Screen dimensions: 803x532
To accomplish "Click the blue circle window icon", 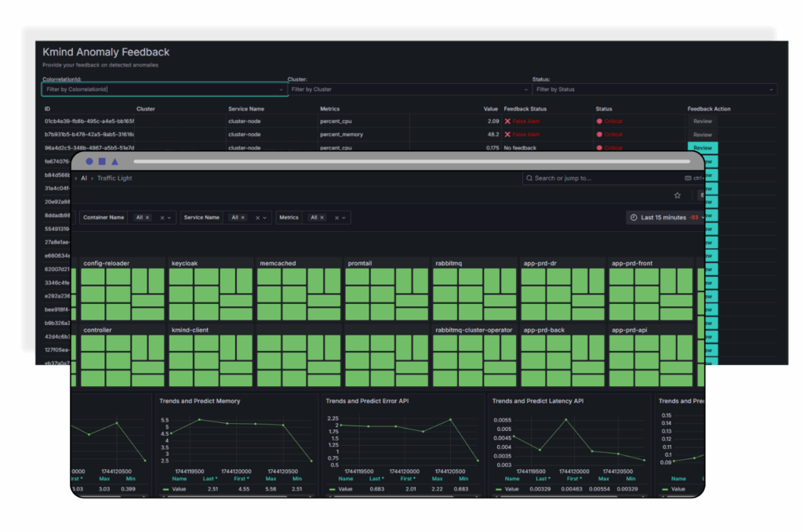I will (x=89, y=161).
